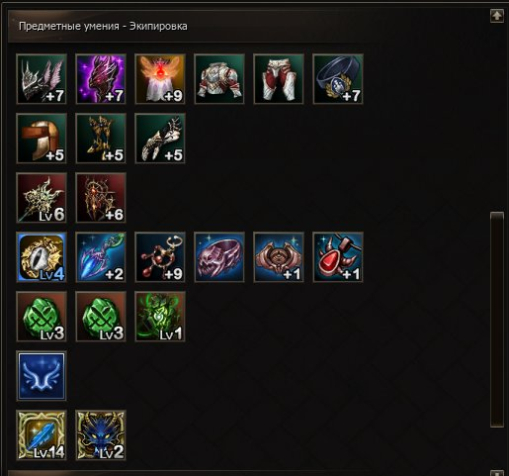Click the golden boots +5 icon

[x=101, y=138]
